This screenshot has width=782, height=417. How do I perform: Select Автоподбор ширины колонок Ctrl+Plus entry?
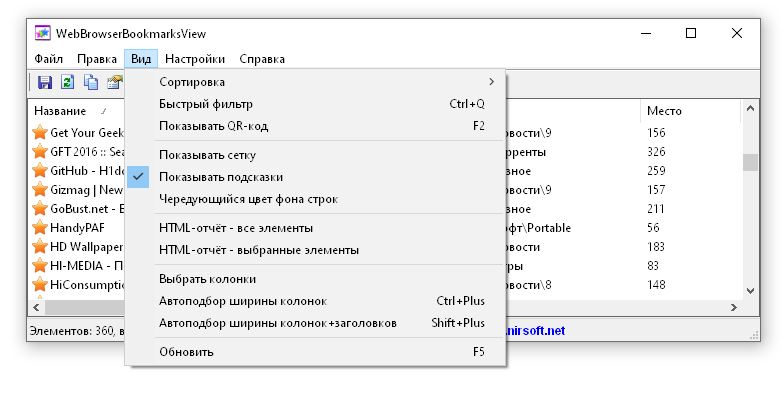315,301
